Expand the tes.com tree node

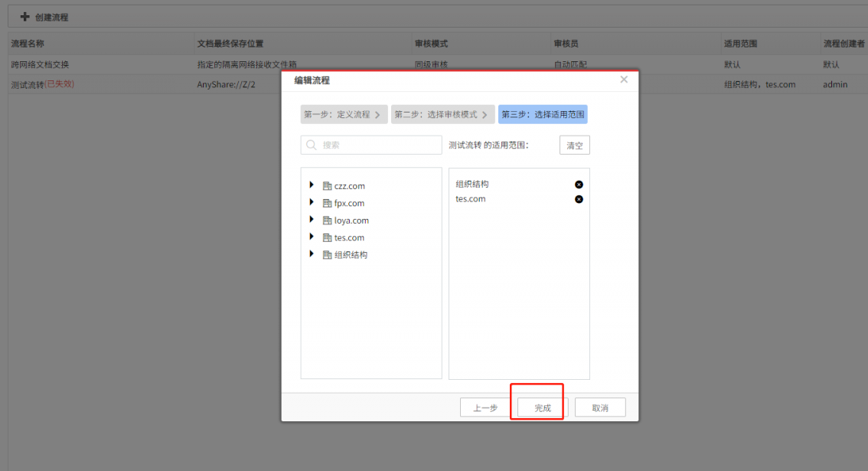tap(311, 237)
